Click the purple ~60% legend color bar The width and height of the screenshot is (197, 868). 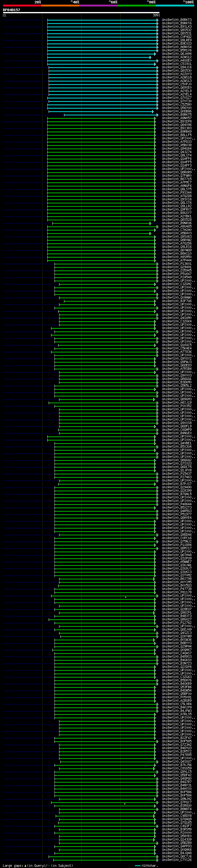point(98,6)
